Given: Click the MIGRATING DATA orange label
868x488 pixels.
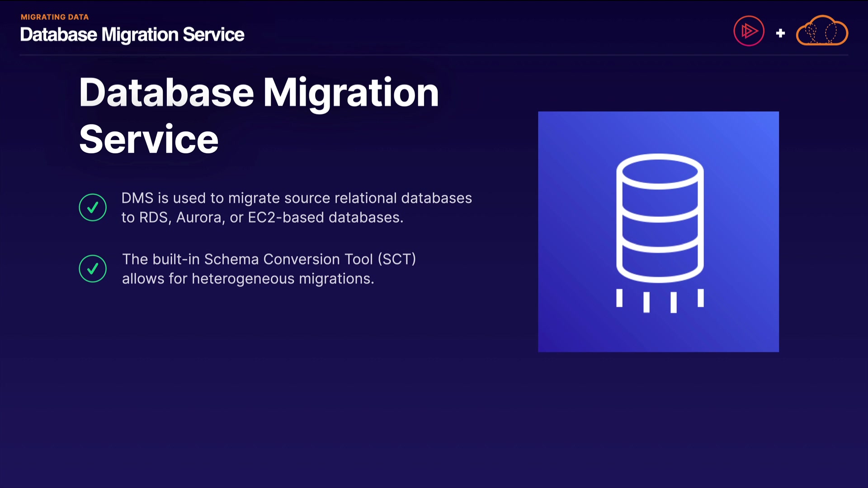Looking at the screenshot, I should [55, 17].
